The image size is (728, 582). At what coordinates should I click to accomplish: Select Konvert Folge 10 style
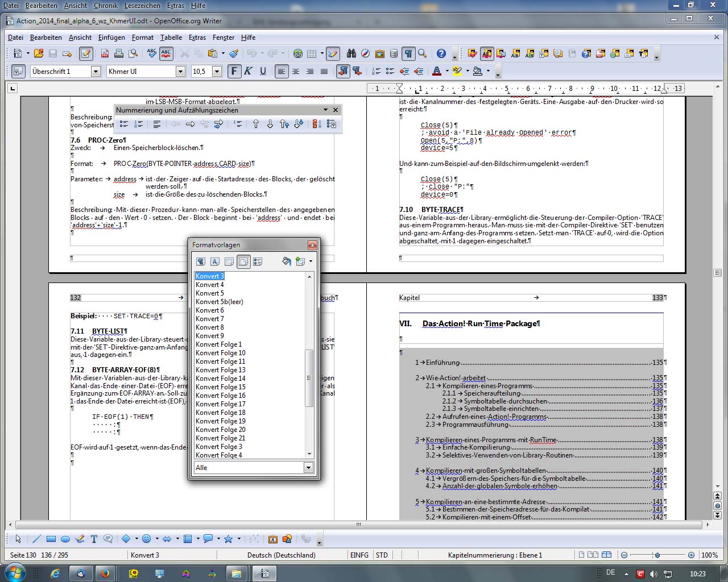point(221,353)
